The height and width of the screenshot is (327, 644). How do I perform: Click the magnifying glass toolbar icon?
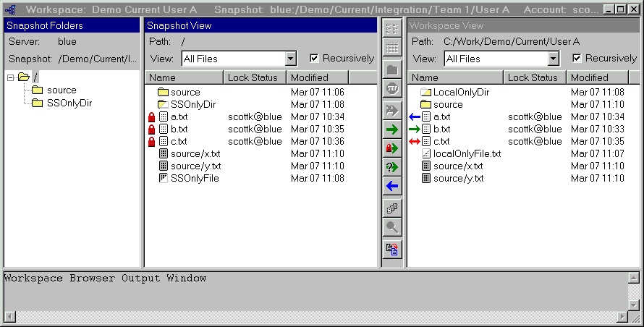click(391, 226)
